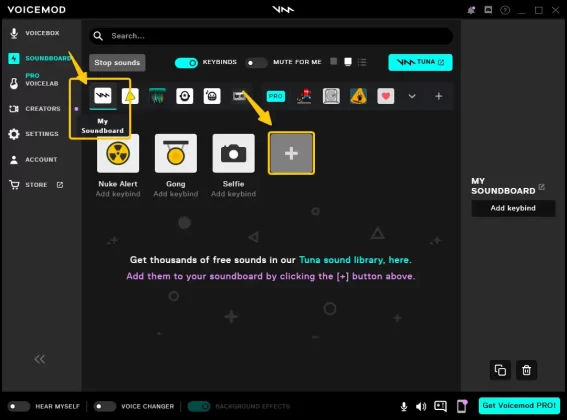
Task: Toggle Background Effects switch
Action: pyautogui.click(x=199, y=406)
